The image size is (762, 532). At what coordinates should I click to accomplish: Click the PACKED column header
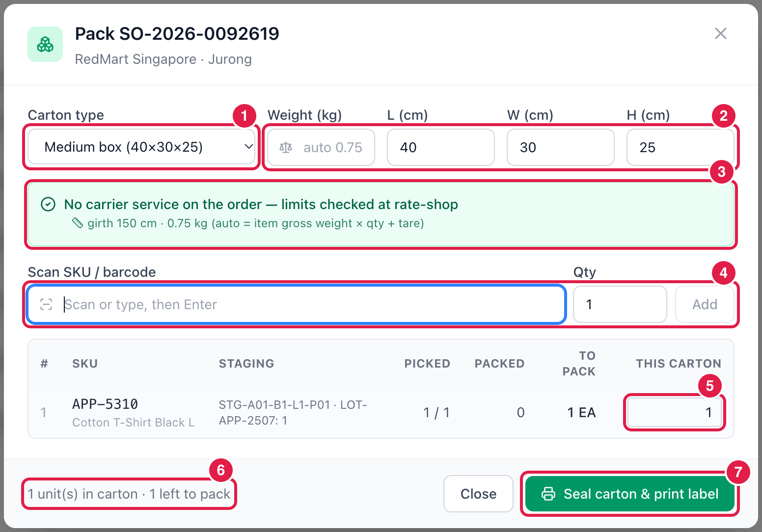(x=499, y=364)
